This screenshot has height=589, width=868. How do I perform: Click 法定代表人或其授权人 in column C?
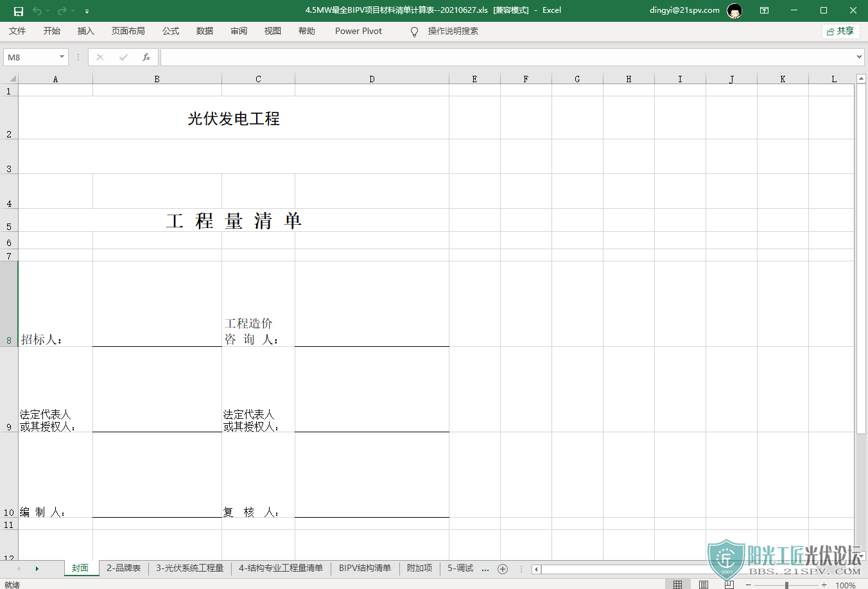[258, 389]
